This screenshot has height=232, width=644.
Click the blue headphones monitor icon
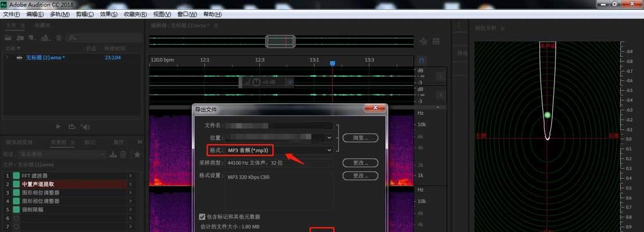point(422,61)
